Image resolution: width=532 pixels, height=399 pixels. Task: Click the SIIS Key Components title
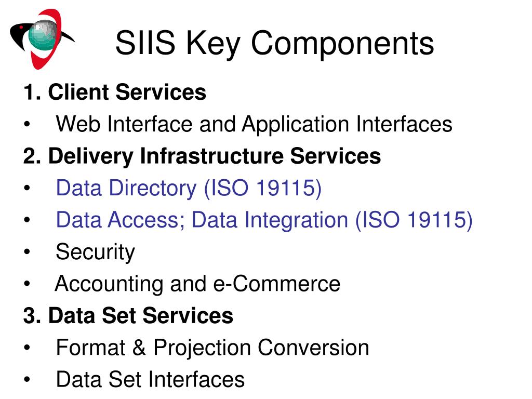[274, 43]
